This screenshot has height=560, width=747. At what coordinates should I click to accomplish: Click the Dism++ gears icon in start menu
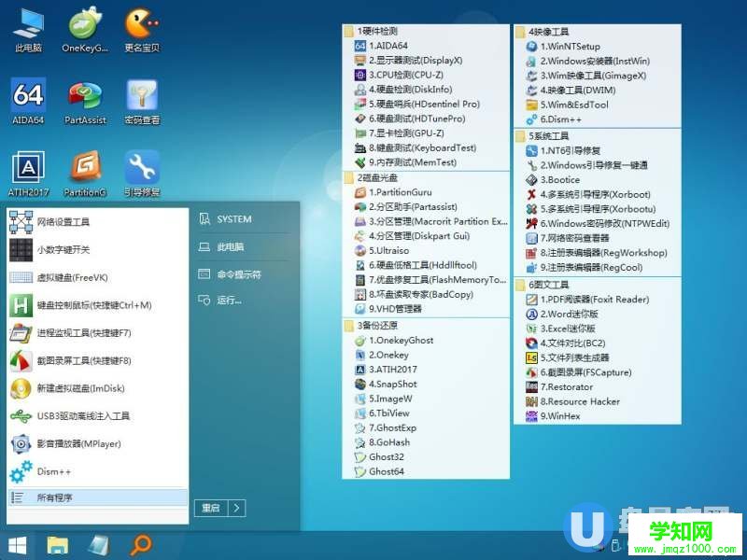[21, 471]
